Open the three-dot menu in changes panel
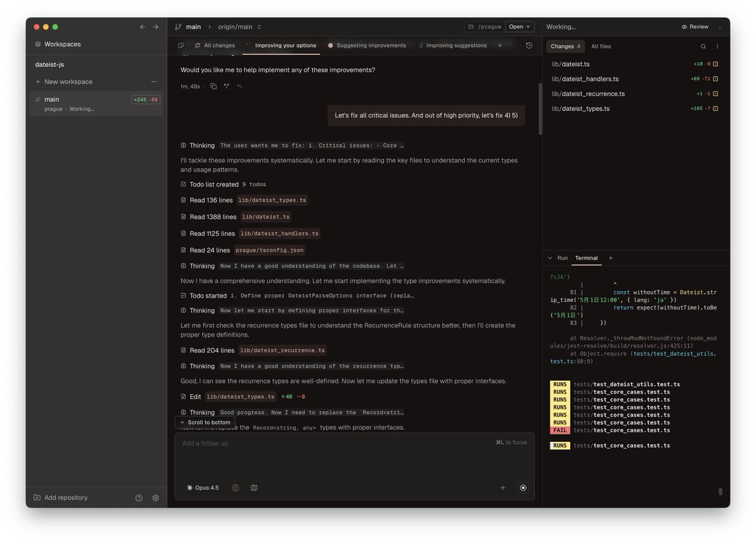The width and height of the screenshot is (756, 542). (717, 46)
